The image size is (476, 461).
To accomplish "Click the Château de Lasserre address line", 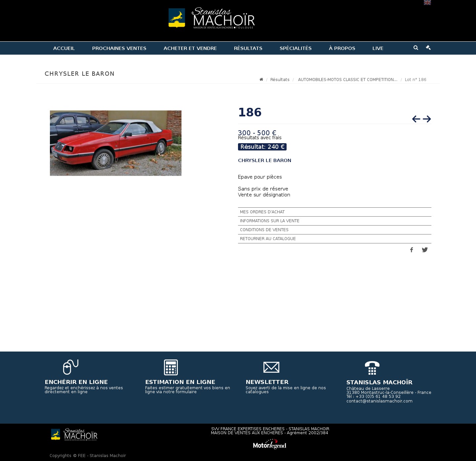I will (368, 389).
